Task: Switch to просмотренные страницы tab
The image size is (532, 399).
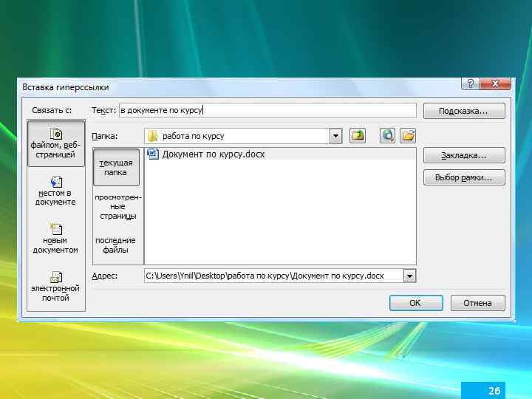Action: tap(117, 206)
